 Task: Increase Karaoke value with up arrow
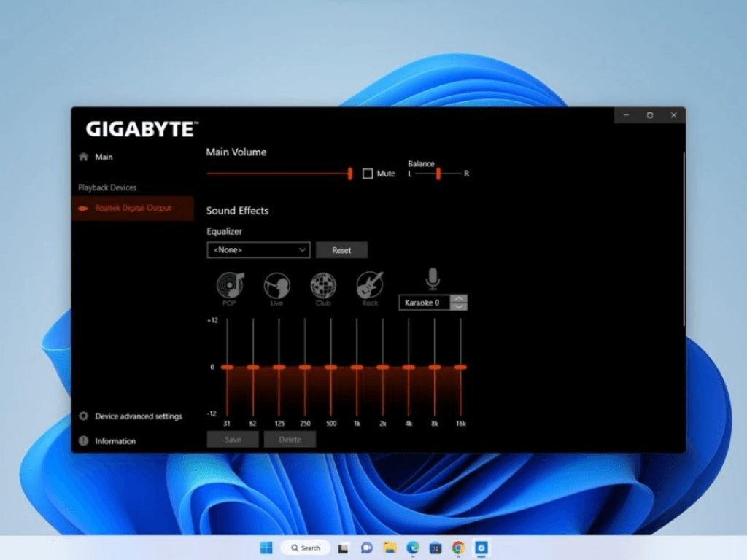pyautogui.click(x=460, y=298)
